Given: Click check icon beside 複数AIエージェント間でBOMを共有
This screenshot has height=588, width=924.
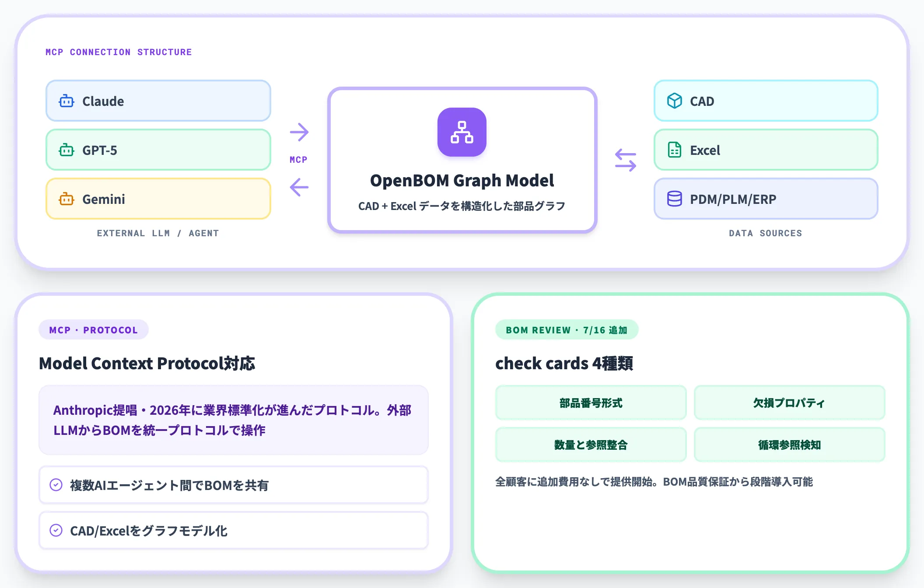Looking at the screenshot, I should pos(56,485).
